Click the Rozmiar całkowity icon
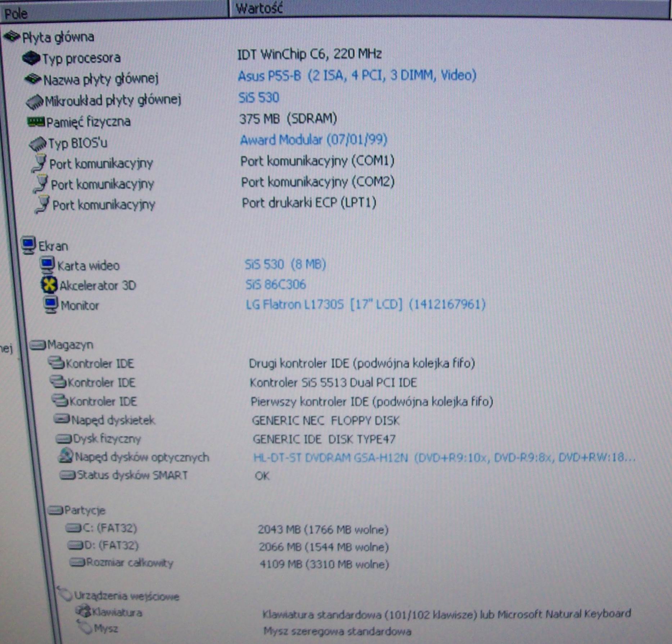Viewport: 672px width, 644px height. (x=77, y=562)
